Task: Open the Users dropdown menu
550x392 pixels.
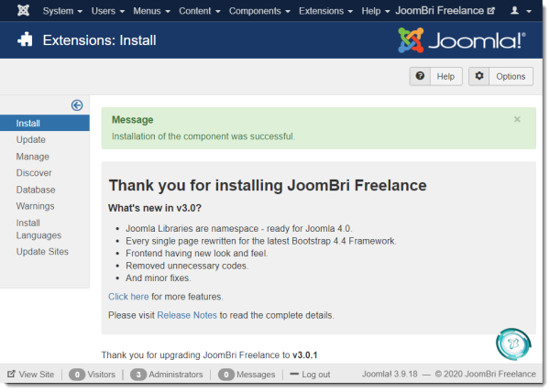Action: [107, 11]
